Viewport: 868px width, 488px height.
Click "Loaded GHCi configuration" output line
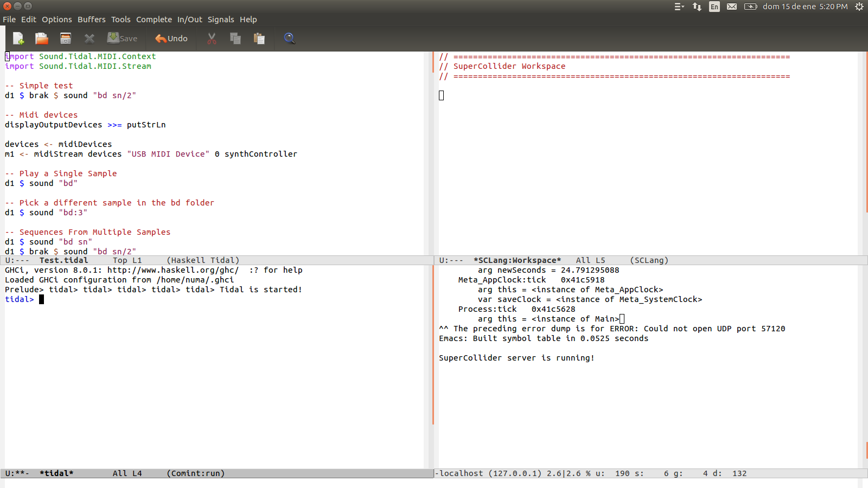[x=119, y=280]
